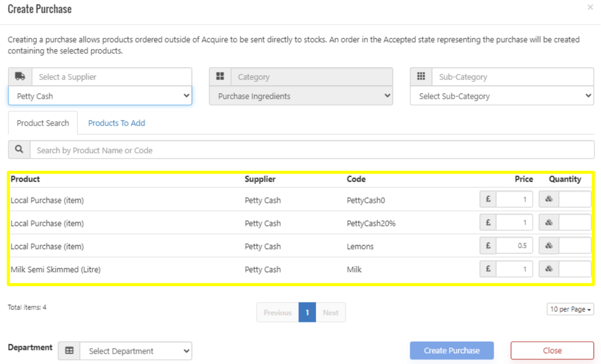Select the Product Search tab

point(43,123)
